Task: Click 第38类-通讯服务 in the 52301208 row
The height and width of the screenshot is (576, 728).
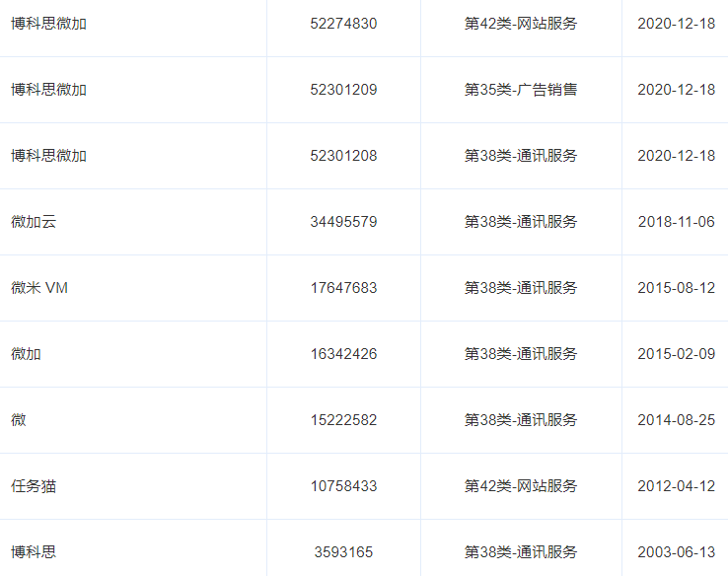Action: tap(521, 156)
